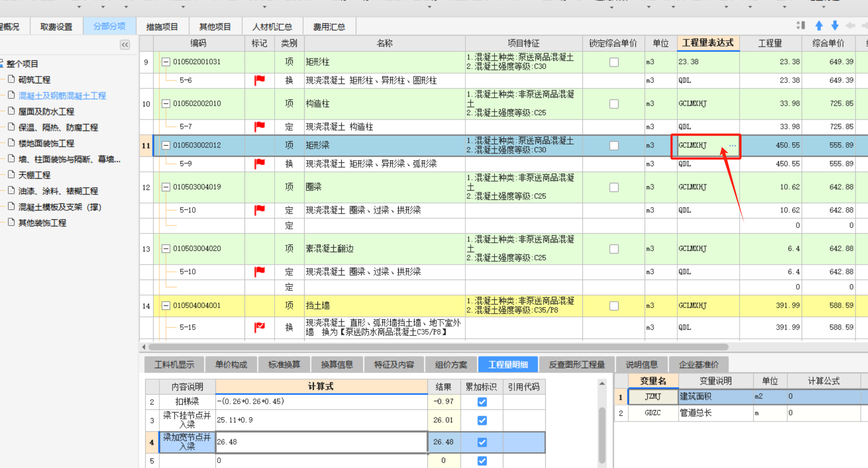Click the blue move-up arrow icon

[x=819, y=26]
